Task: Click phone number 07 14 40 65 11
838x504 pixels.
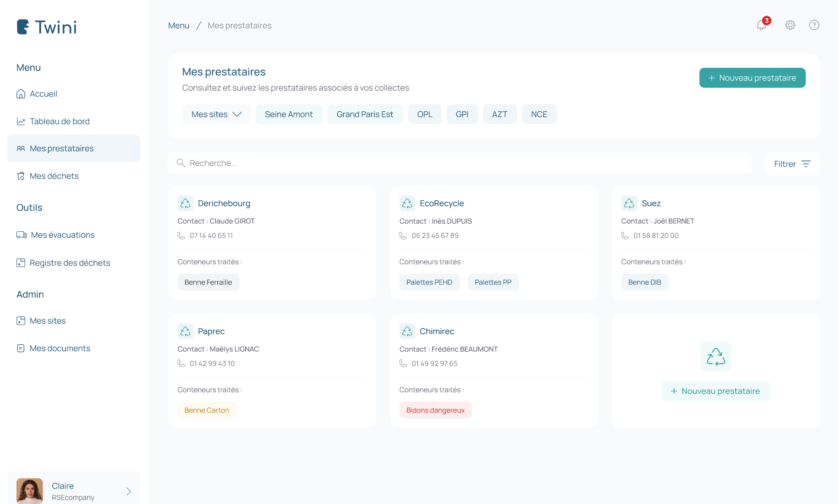Action: coord(211,236)
